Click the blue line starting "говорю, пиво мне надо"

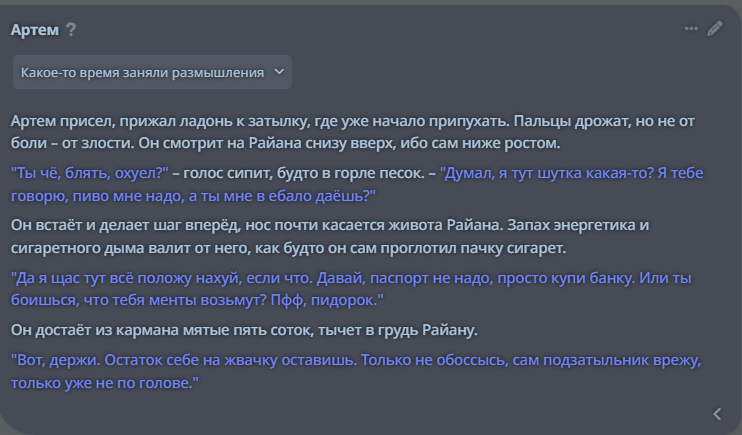click(x=193, y=196)
